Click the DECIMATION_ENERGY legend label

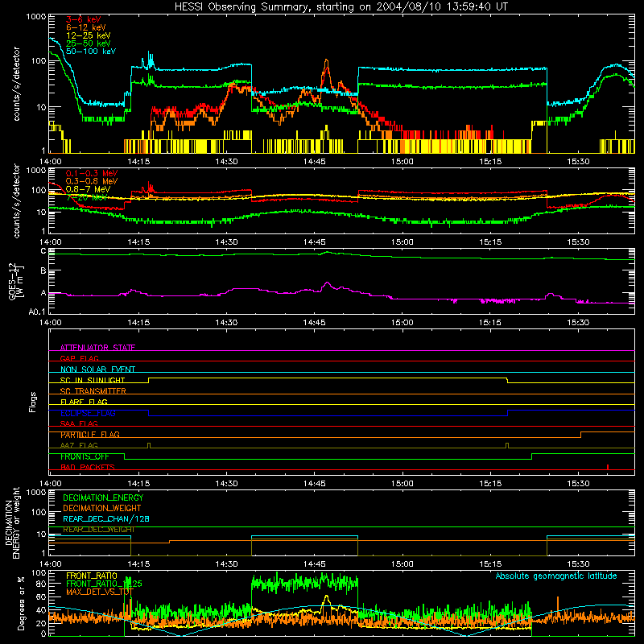click(x=103, y=497)
